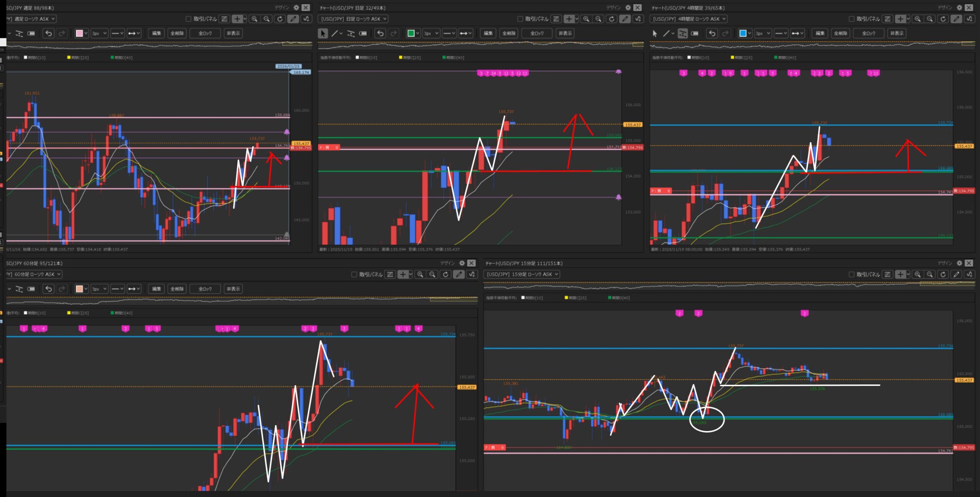The height and width of the screenshot is (497, 980).
Task: Zoom in on the daily chart
Action: click(586, 19)
